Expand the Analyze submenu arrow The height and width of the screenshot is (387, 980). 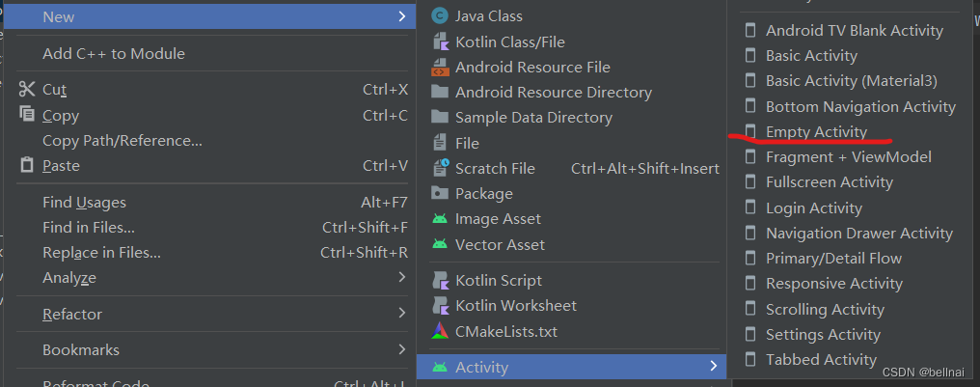(x=402, y=276)
